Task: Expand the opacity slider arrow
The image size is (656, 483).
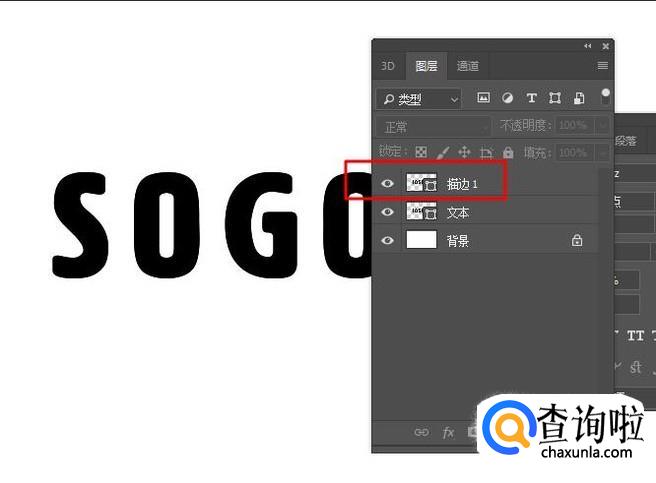Action: [x=602, y=125]
